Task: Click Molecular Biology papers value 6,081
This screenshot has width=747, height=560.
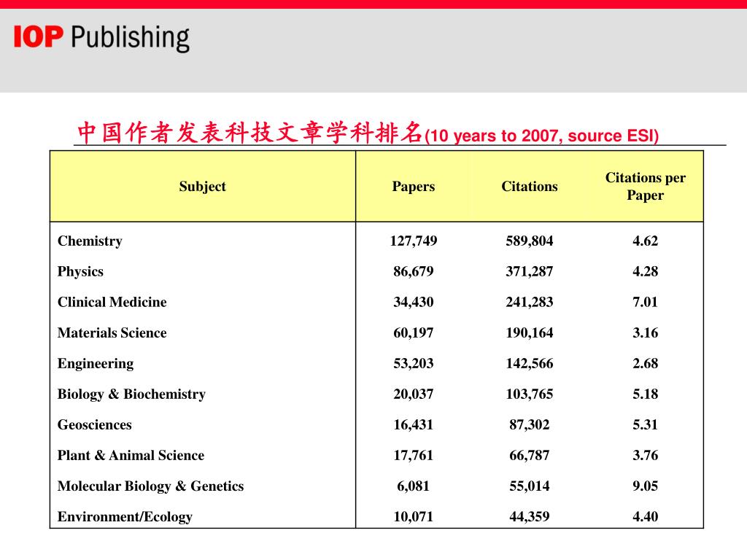Action: click(414, 486)
